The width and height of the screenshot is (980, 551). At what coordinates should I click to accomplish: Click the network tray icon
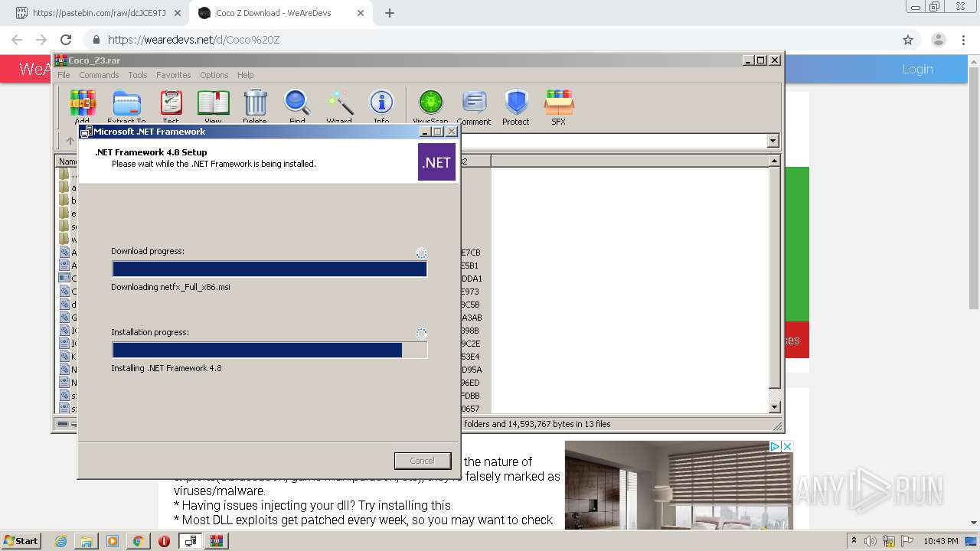tap(889, 541)
